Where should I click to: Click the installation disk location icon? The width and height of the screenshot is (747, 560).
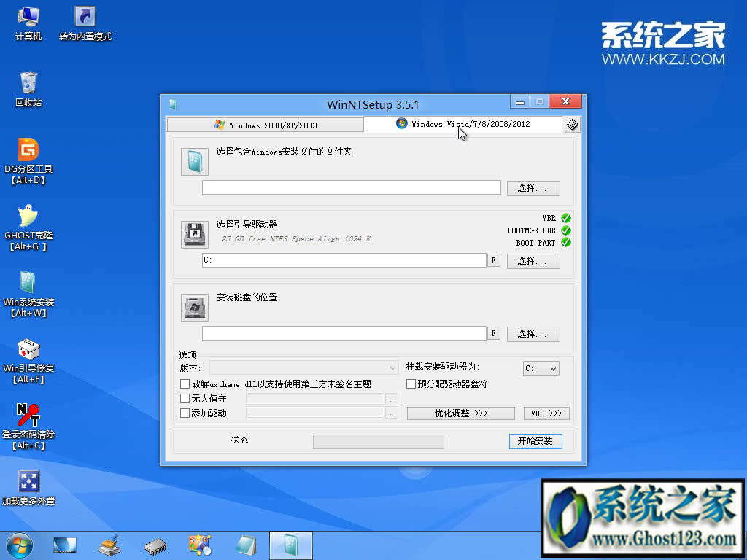tap(194, 306)
